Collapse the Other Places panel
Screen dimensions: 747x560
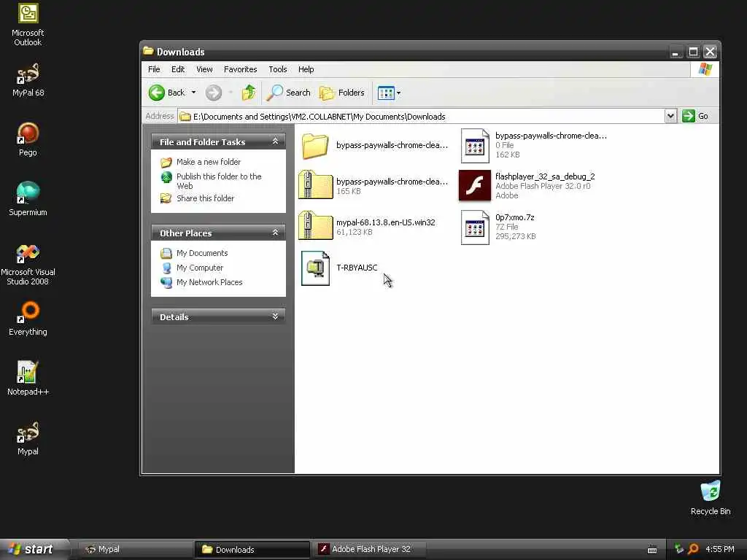275,233
